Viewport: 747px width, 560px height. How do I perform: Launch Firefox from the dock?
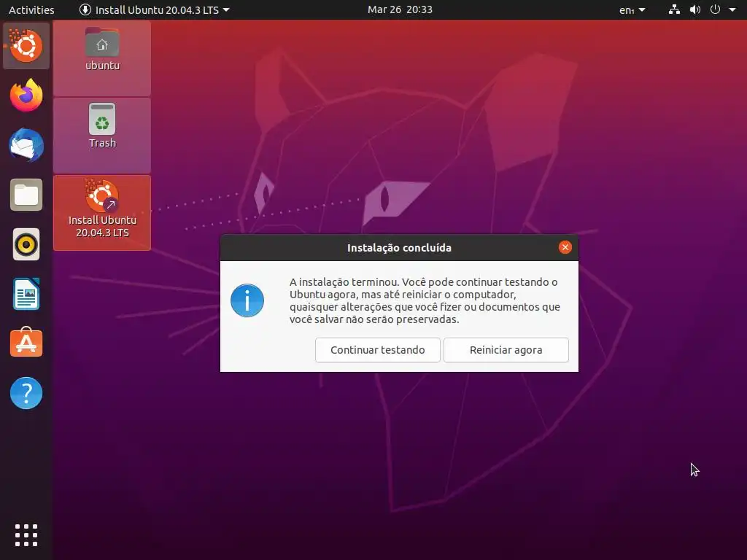pyautogui.click(x=26, y=96)
